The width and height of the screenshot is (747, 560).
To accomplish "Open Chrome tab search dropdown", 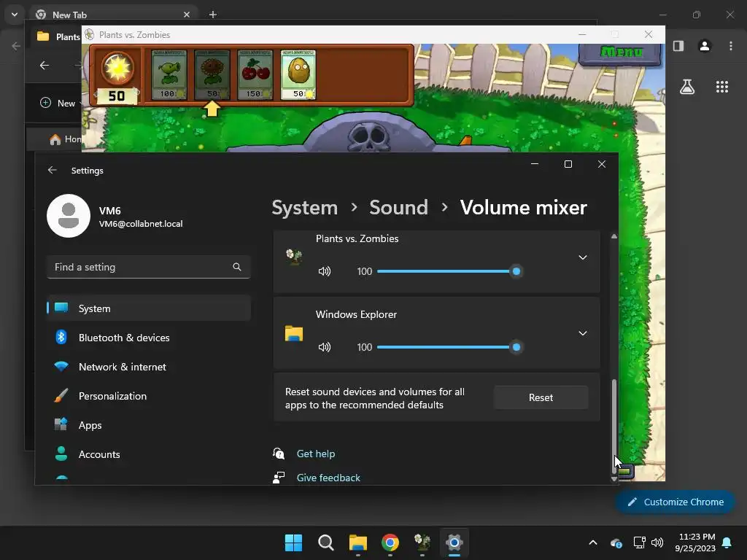I will point(15,15).
